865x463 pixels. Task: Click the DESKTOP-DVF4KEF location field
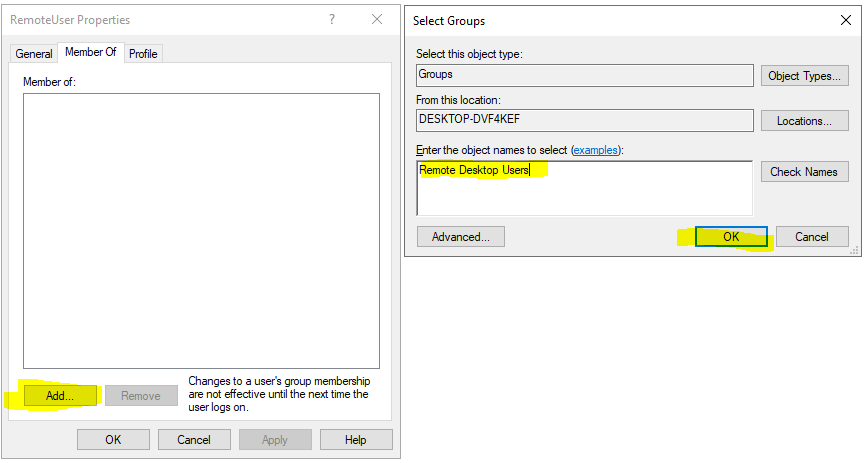click(x=584, y=121)
